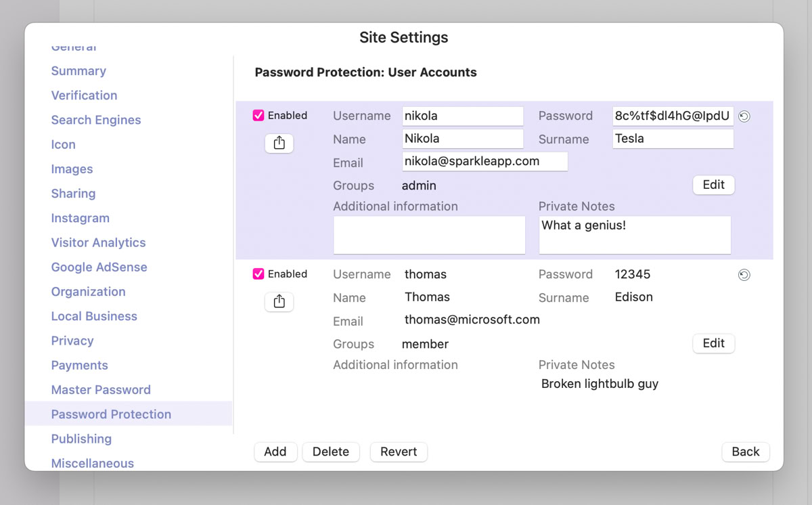Open Google AdSense settings

pyautogui.click(x=99, y=267)
